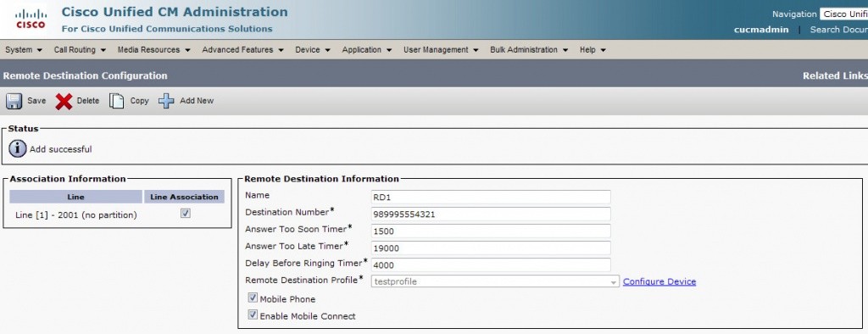Open the Bulk Administration menu
The height and width of the screenshot is (334, 868).
529,50
